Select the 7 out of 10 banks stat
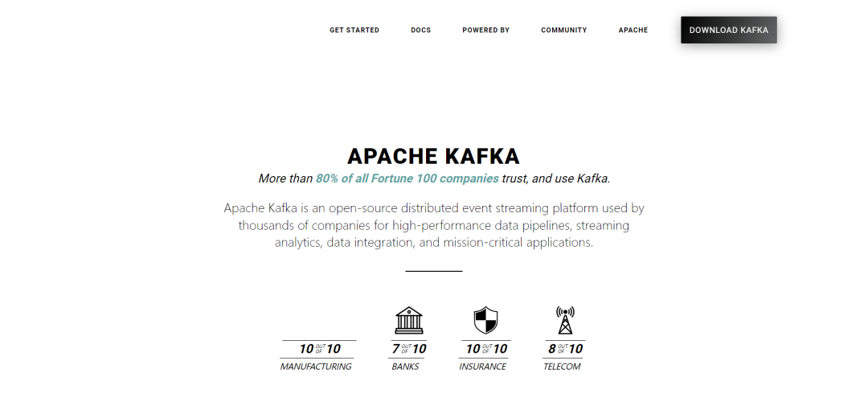 [408, 349]
